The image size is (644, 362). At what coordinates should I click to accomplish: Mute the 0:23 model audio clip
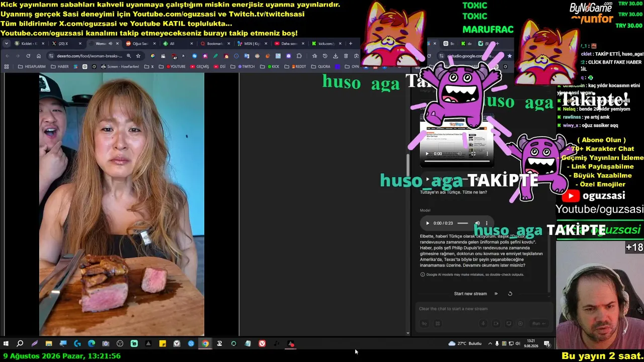[477, 223]
